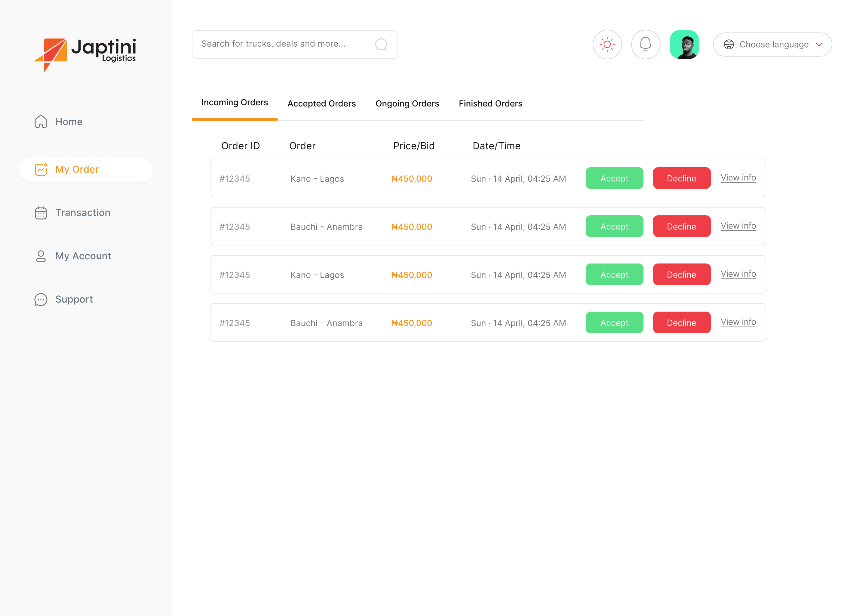The height and width of the screenshot is (616, 866).
Task: View info for last Bauchi - Anambra order
Action: (738, 322)
